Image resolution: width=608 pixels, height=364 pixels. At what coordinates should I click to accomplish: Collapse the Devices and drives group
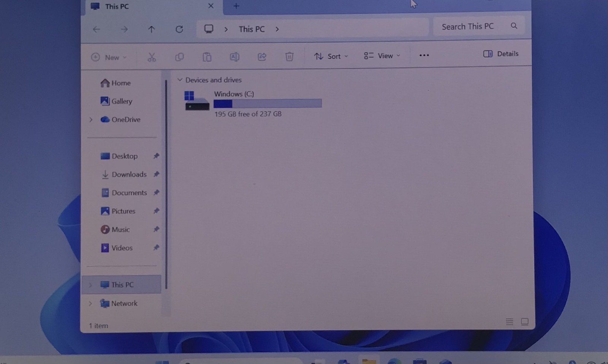180,80
